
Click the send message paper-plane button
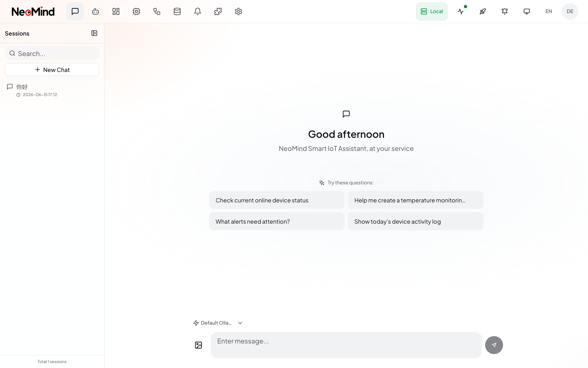494,345
